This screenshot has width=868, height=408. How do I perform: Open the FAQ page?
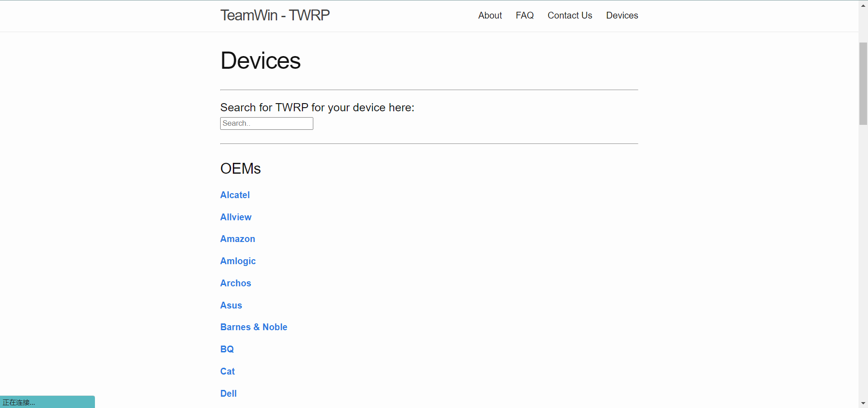click(524, 15)
